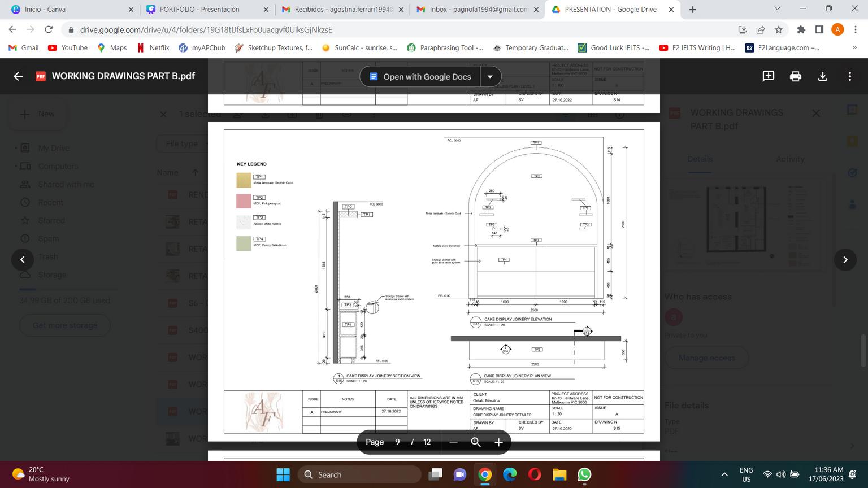Screen dimensions: 868x488
Task: Show hidden system tray icons
Action: click(724, 474)
